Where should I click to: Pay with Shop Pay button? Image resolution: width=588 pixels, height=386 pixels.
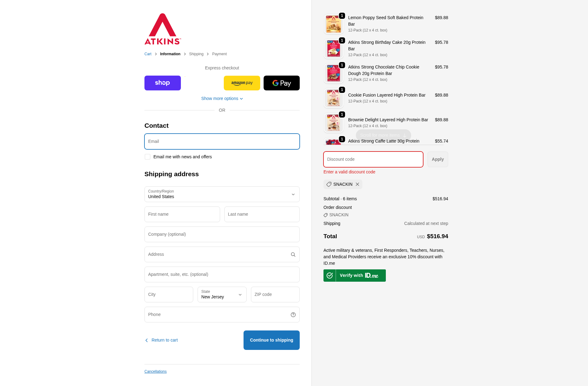coord(163,83)
